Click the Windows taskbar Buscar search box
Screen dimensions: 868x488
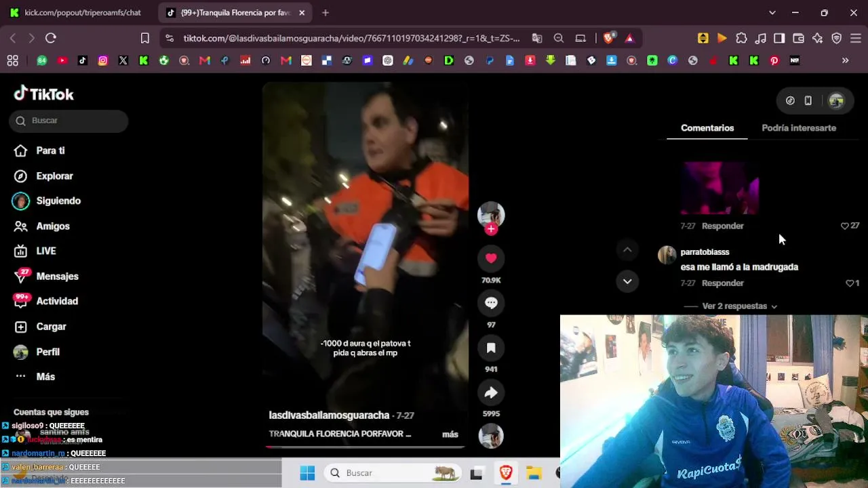393,473
